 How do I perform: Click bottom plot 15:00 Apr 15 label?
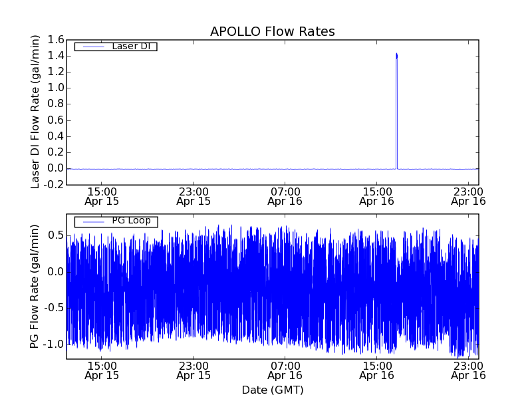click(102, 371)
